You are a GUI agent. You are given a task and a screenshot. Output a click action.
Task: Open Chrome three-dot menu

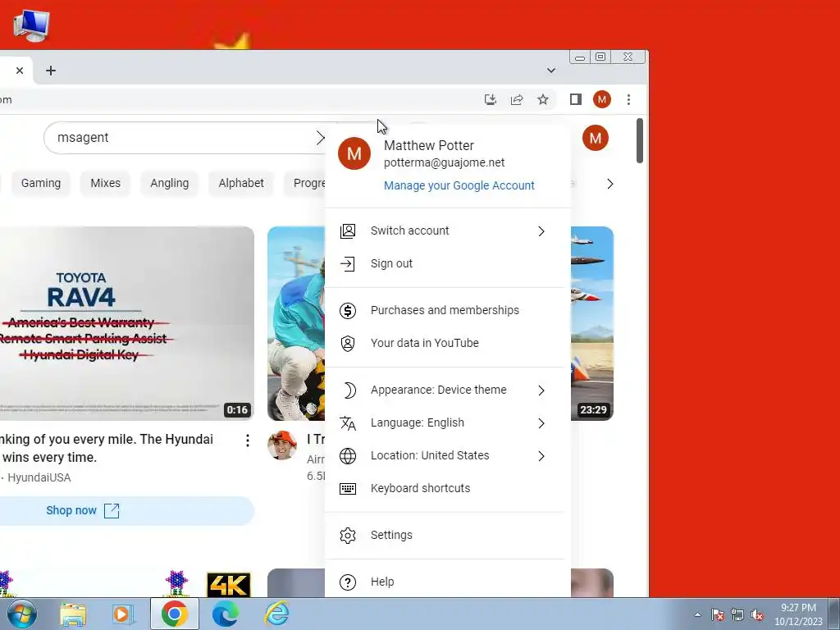click(628, 99)
